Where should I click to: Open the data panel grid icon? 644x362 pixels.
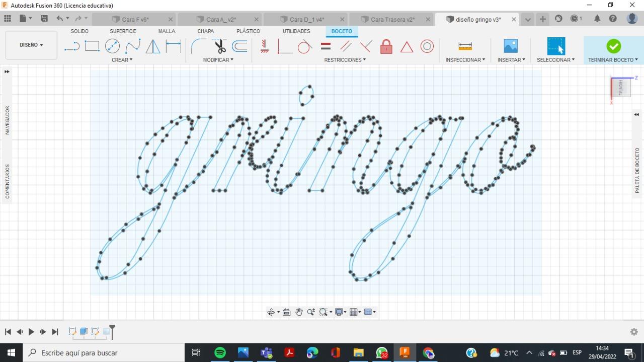coord(8,19)
